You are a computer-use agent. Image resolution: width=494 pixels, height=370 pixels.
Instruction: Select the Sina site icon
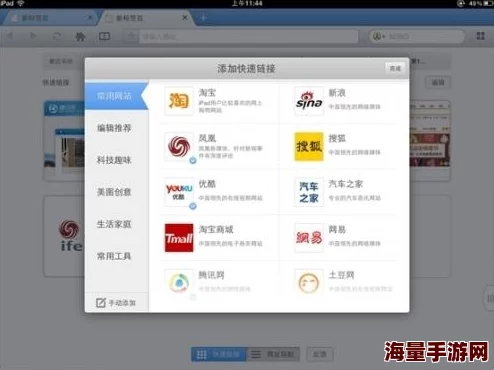[x=309, y=101]
